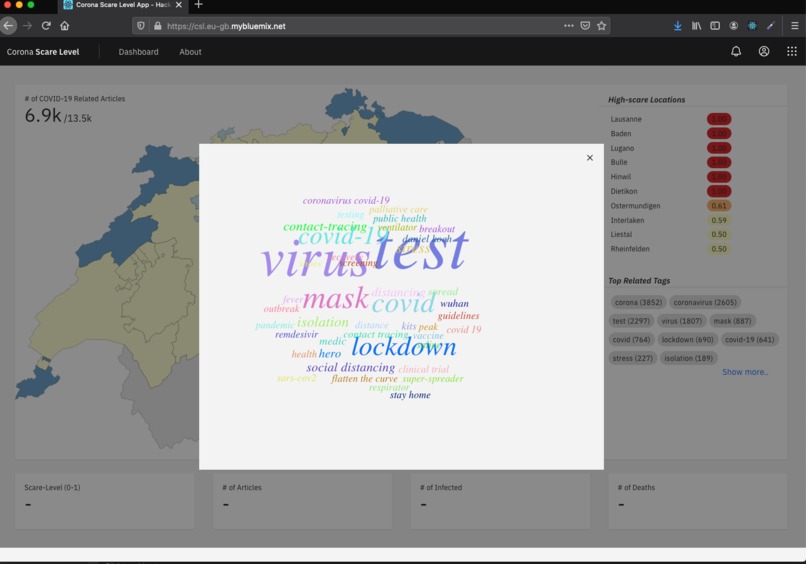Screen dimensions: 806x564
Task: Open user profile avatar in app header
Action: (x=764, y=51)
